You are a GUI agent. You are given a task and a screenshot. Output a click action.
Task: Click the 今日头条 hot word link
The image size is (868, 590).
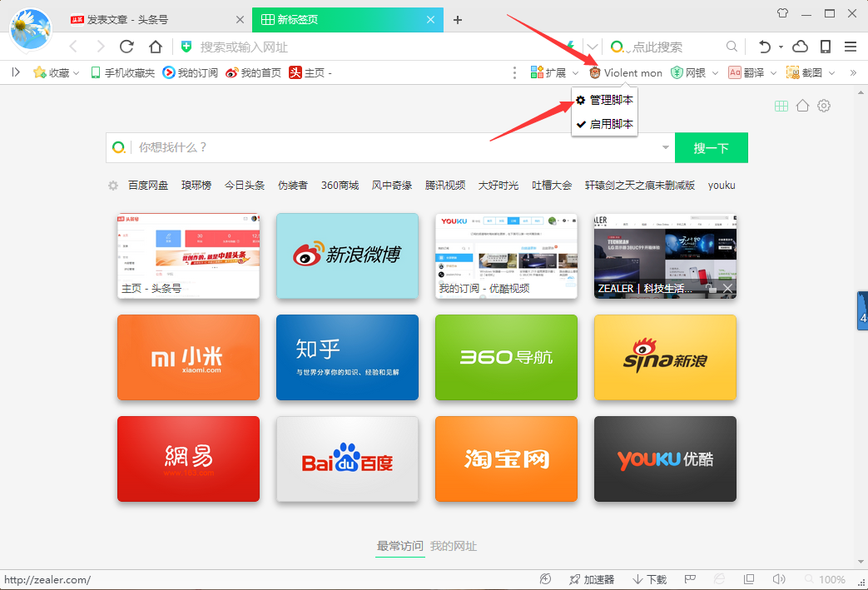click(x=245, y=186)
